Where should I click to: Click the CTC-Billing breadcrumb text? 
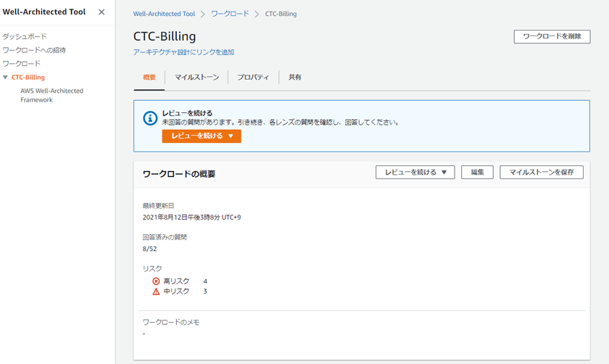(281, 14)
